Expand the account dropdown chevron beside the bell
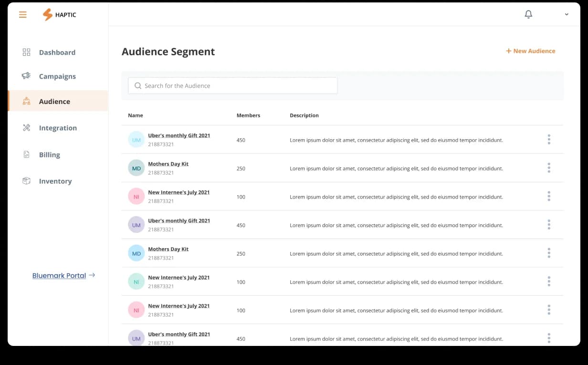 coord(567,14)
